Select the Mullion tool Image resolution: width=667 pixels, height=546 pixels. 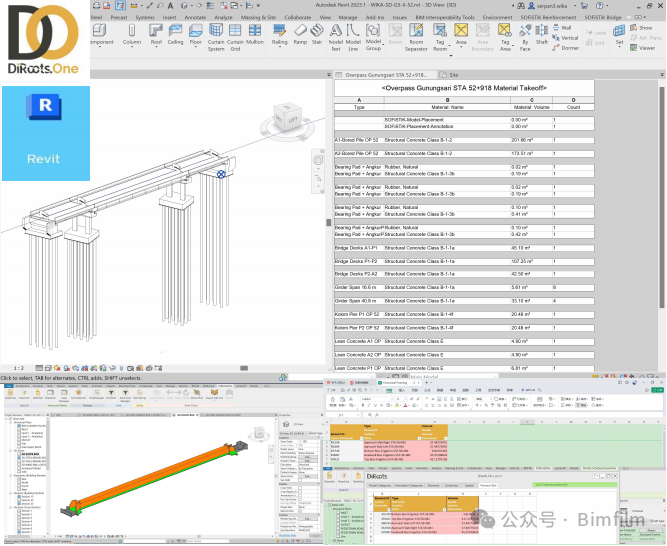255,34
